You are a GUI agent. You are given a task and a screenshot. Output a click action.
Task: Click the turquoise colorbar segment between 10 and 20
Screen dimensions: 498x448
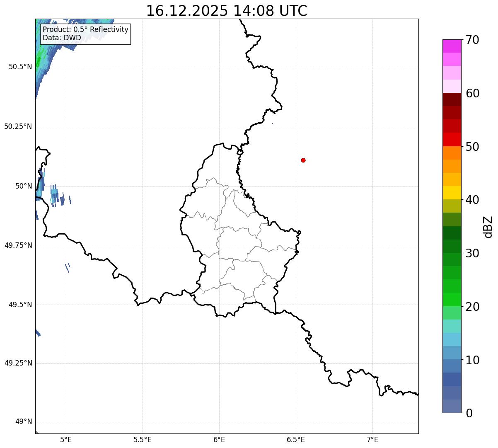click(x=452, y=326)
